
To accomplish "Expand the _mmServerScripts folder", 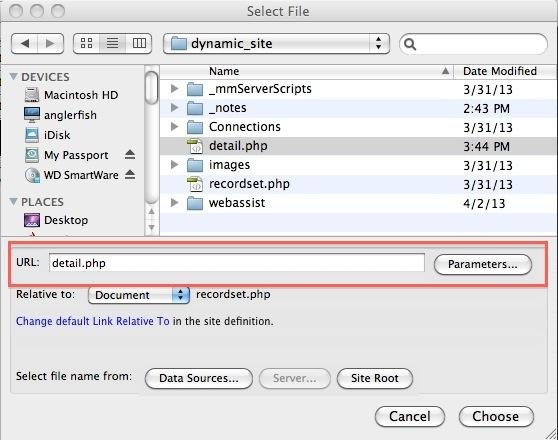I will pyautogui.click(x=174, y=88).
